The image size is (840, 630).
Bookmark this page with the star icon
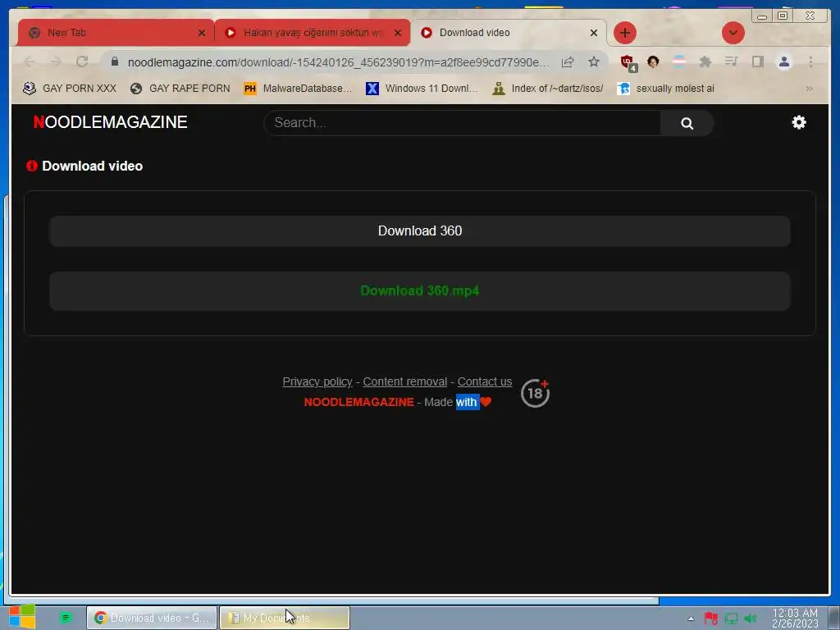(x=594, y=62)
